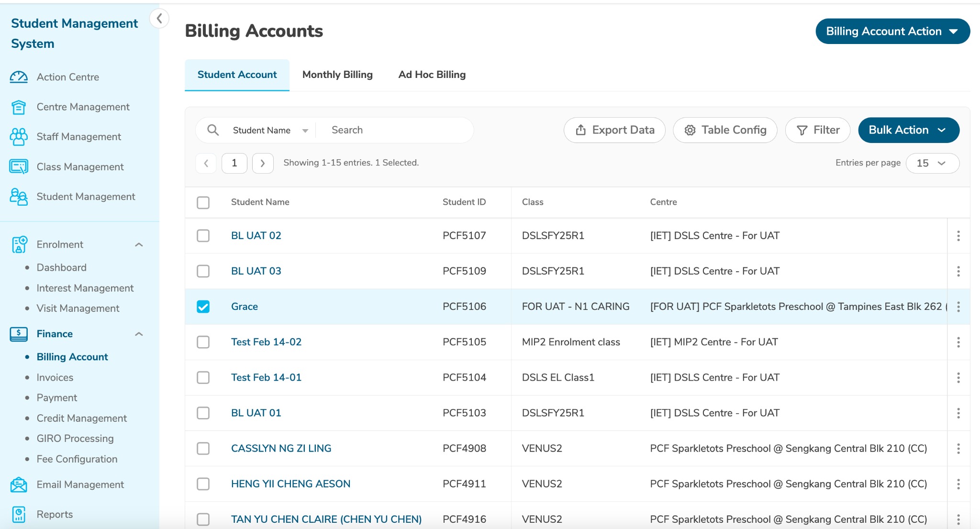Open Centre Management sidebar icon
This screenshot has height=529, width=980.
19,107
